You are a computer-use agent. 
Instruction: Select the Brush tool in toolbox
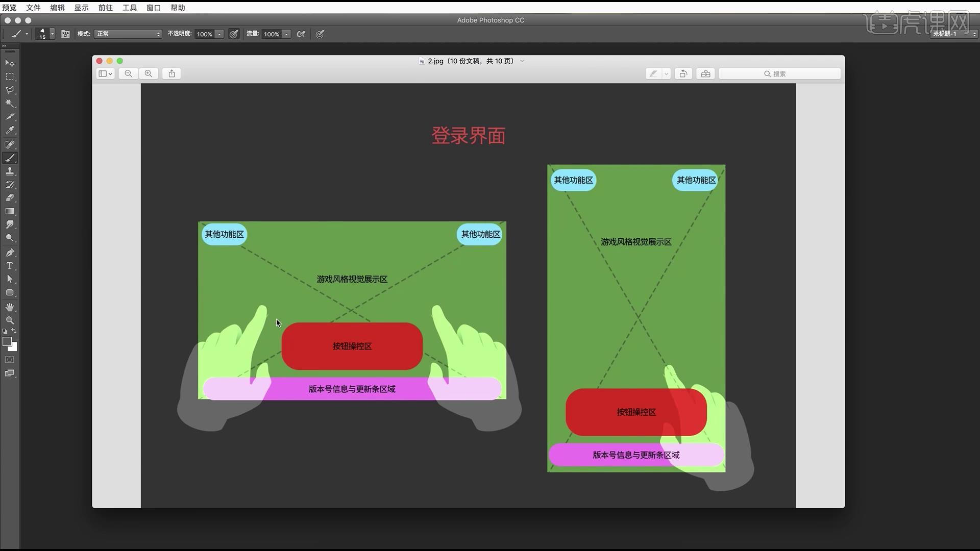(10, 158)
